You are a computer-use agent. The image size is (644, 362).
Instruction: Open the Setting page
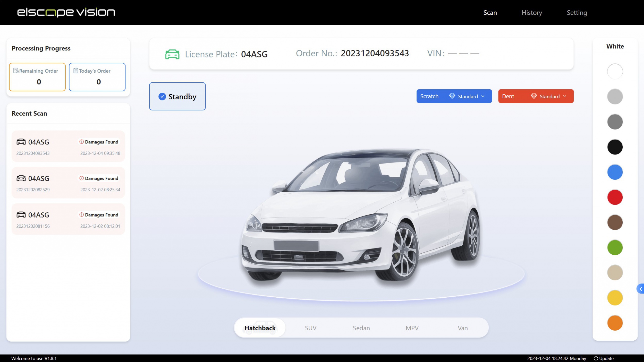point(577,12)
